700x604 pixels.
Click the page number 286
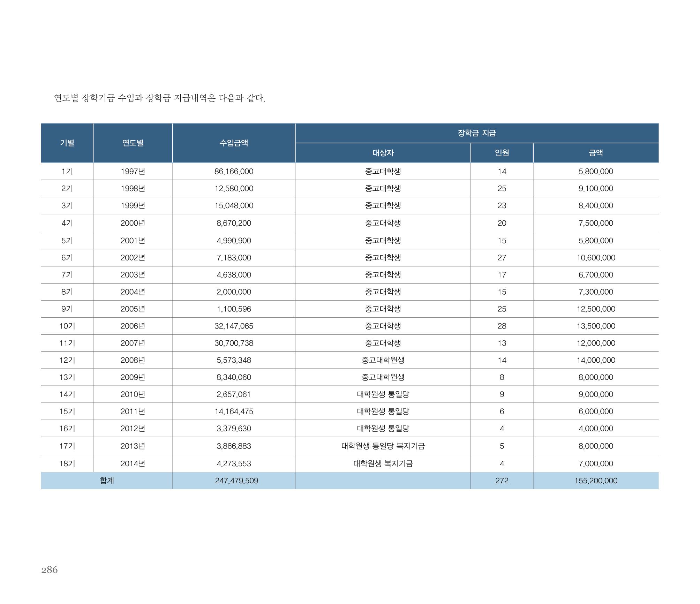(x=50, y=570)
